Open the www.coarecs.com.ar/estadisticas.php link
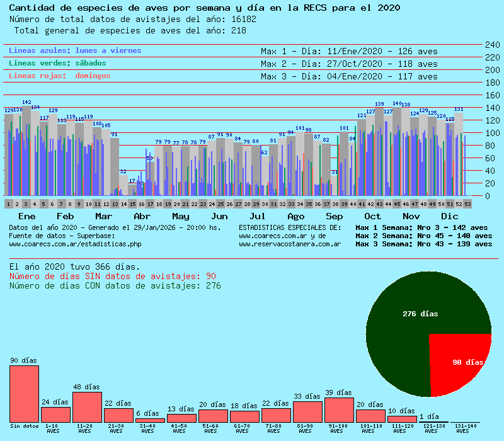 tap(75, 244)
